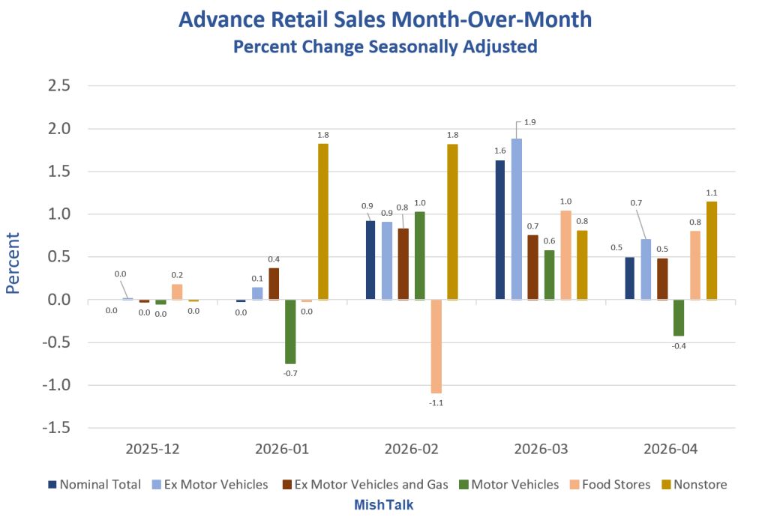
Task: Select the 2026-04 Nonstore bar at 1.1
Action: tap(712, 250)
